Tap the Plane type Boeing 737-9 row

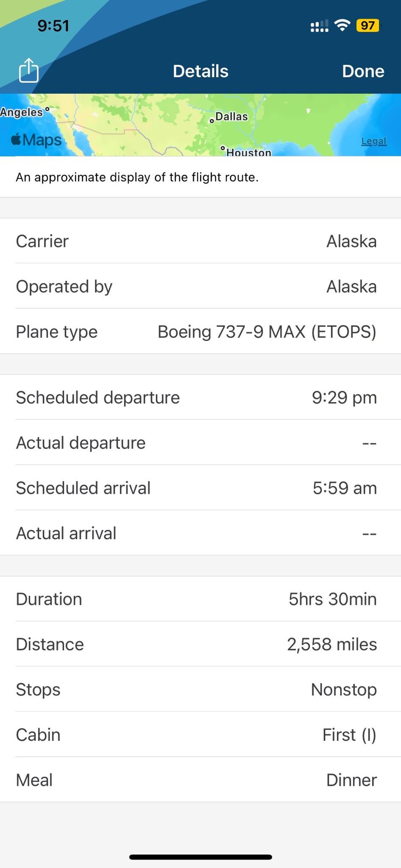coord(200,332)
